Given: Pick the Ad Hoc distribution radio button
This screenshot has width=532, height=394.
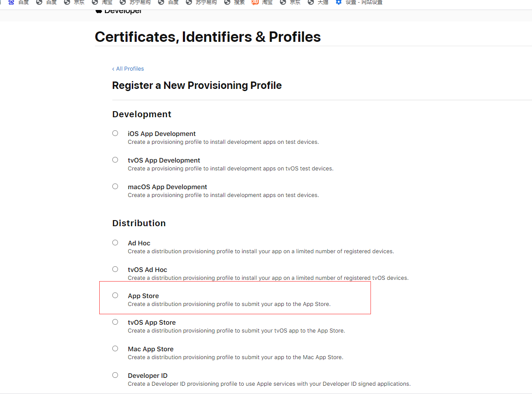Looking at the screenshot, I should pos(115,243).
